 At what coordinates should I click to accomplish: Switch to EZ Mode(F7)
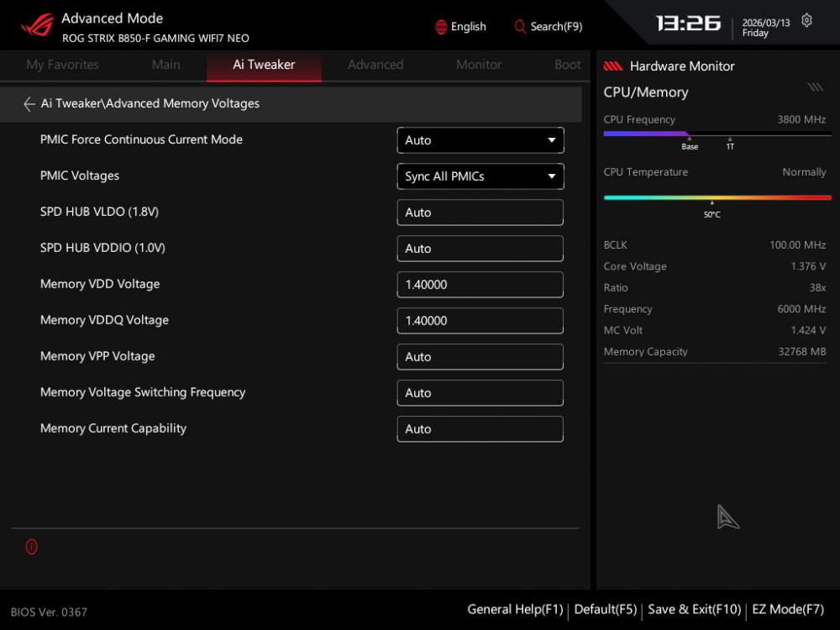click(788, 609)
